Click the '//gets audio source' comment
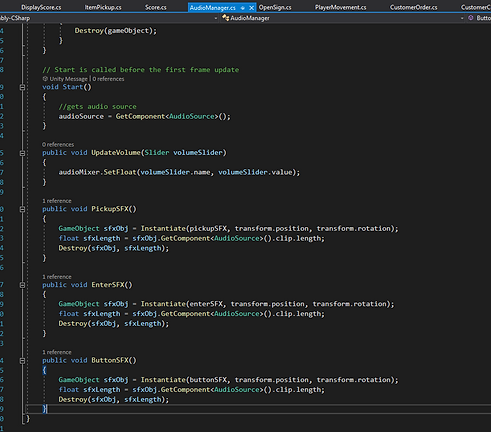The image size is (491, 432). (x=97, y=107)
